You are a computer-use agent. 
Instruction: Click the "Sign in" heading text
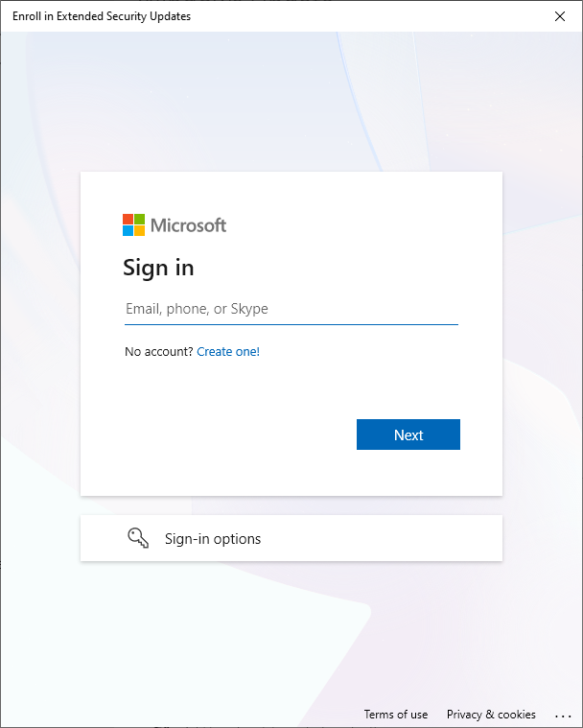point(158,268)
